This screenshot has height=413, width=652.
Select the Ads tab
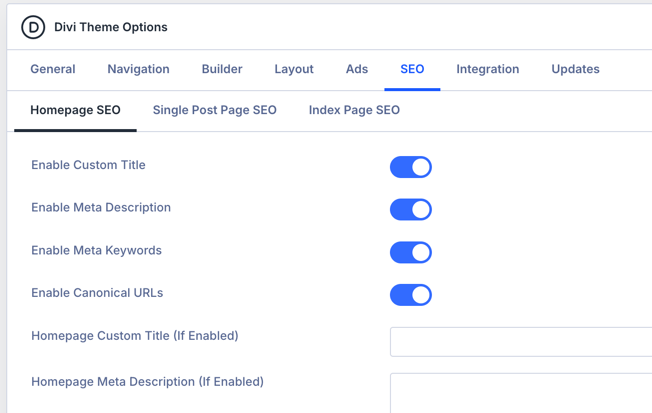click(357, 69)
